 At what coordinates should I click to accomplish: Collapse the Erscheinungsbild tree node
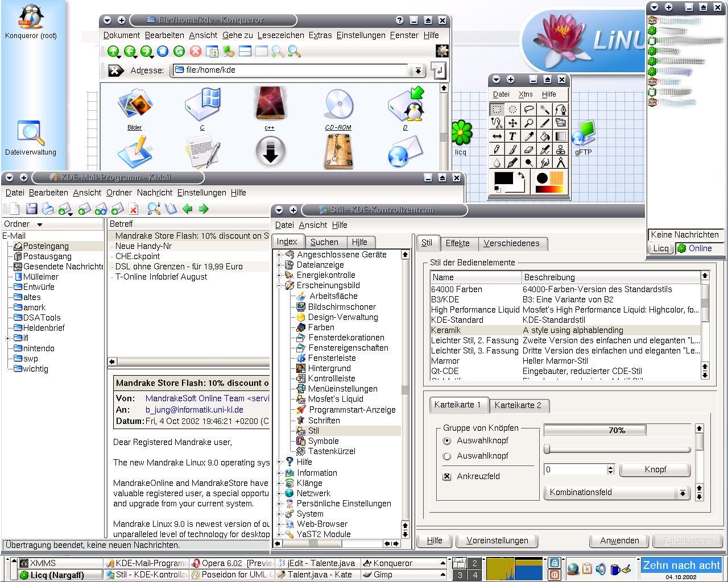(x=279, y=285)
